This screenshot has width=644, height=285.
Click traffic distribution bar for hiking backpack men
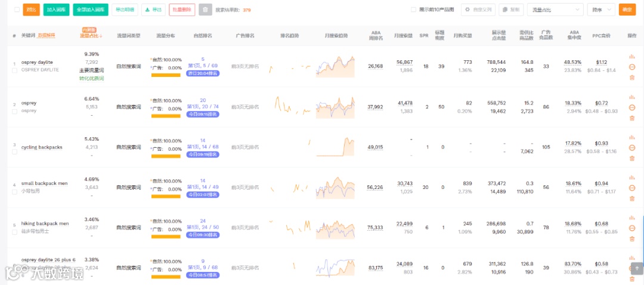click(x=166, y=237)
